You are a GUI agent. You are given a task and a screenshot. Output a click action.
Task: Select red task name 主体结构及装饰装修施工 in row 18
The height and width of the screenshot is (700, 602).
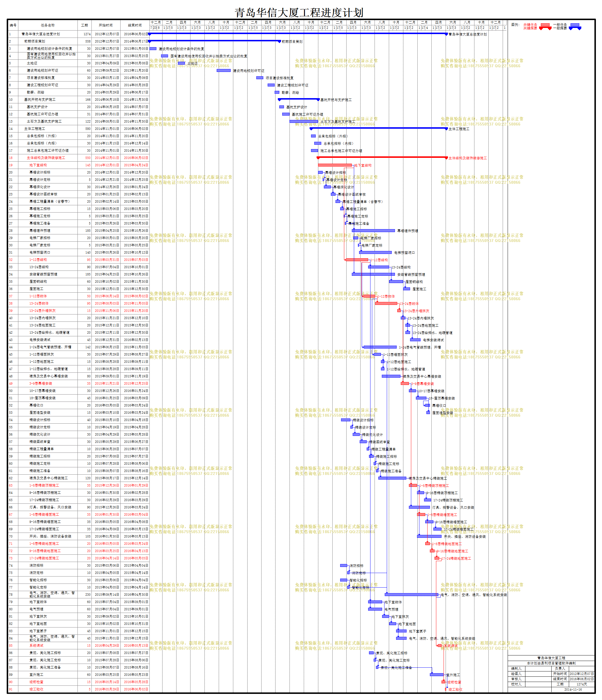coord(46,158)
